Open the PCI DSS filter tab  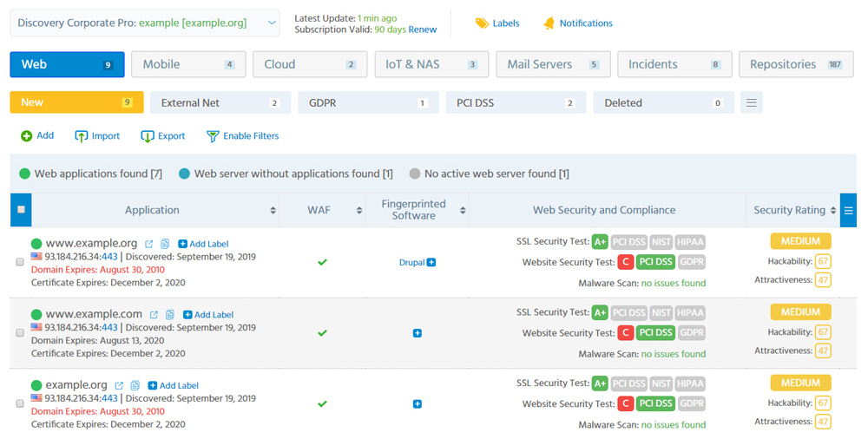click(x=516, y=102)
